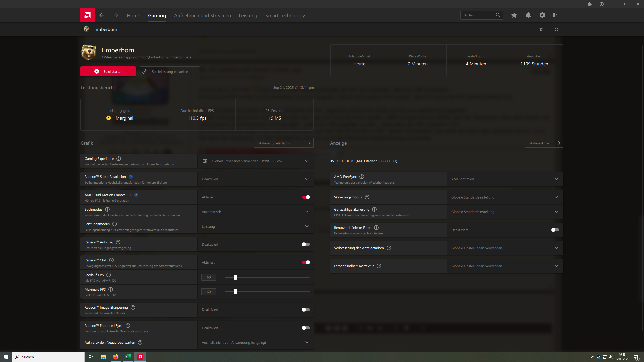Disable AMD Fluid Motion Frames 2.1 toggle

(x=306, y=197)
